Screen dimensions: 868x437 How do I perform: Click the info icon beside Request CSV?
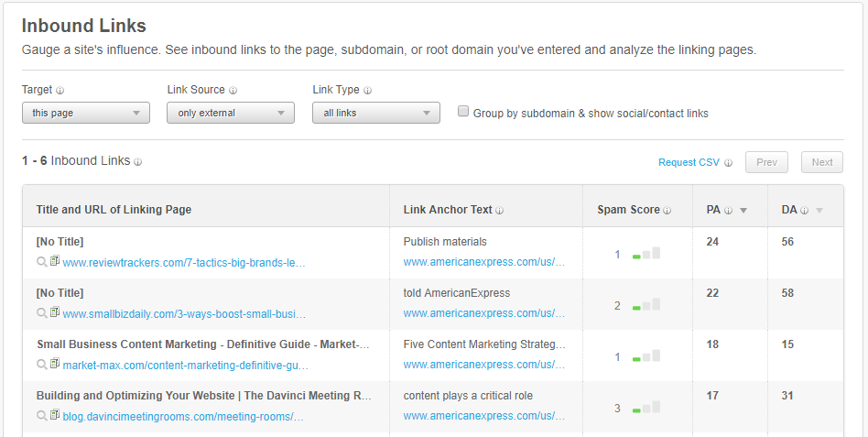coord(729,163)
